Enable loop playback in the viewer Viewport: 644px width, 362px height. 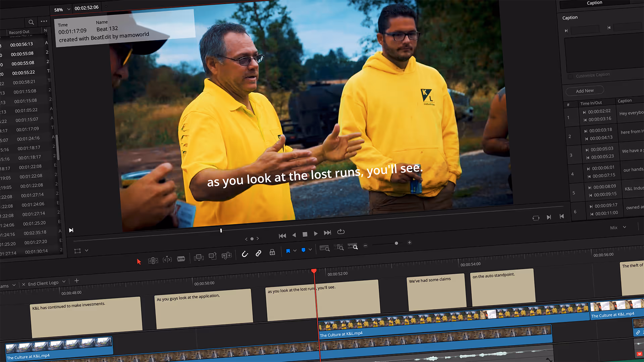341,232
